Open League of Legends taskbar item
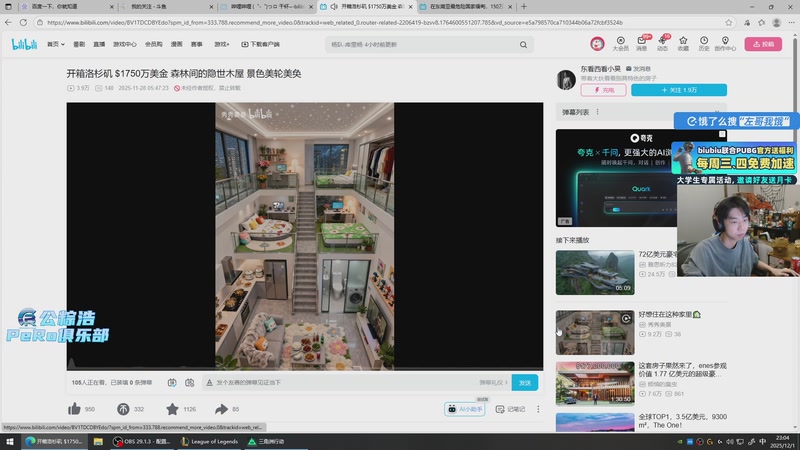 click(x=210, y=441)
